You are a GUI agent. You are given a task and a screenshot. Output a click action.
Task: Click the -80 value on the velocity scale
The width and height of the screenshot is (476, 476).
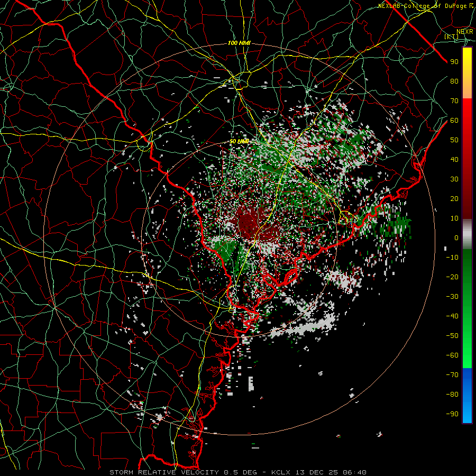pos(452,395)
